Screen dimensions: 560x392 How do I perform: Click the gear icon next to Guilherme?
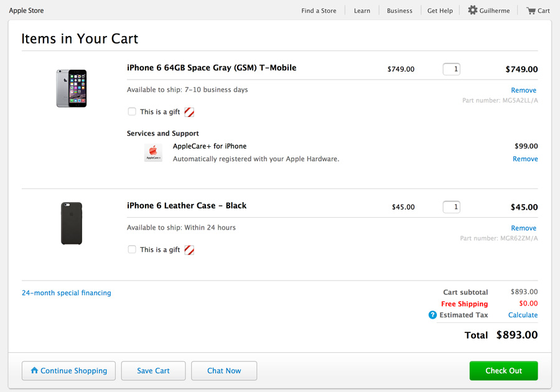pyautogui.click(x=472, y=10)
